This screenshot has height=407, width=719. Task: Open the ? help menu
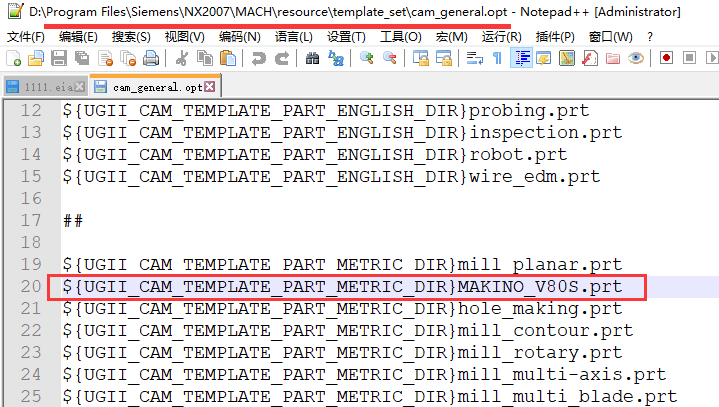coord(650,37)
